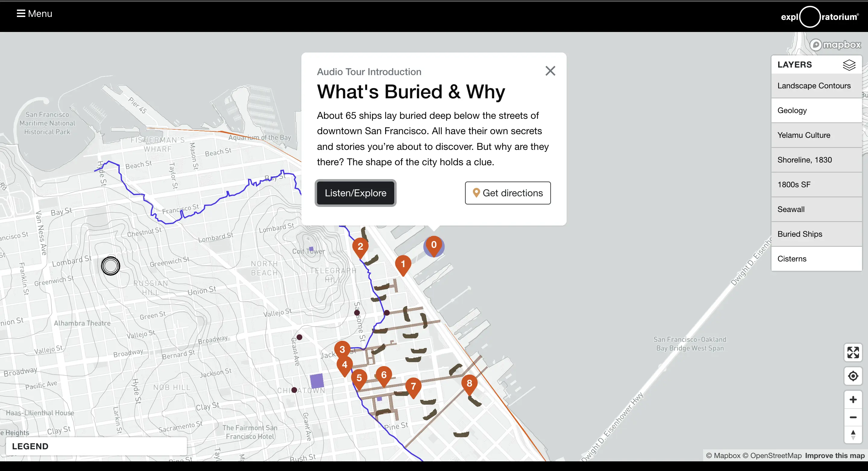This screenshot has width=868, height=471.
Task: Click the Exploratorium logo
Action: pyautogui.click(x=820, y=17)
